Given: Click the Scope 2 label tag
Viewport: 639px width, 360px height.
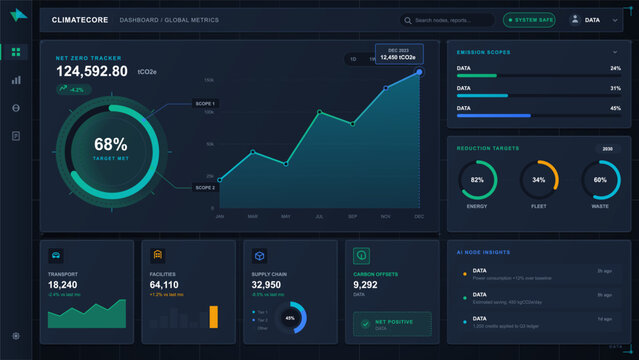Looking at the screenshot, I should (x=205, y=188).
